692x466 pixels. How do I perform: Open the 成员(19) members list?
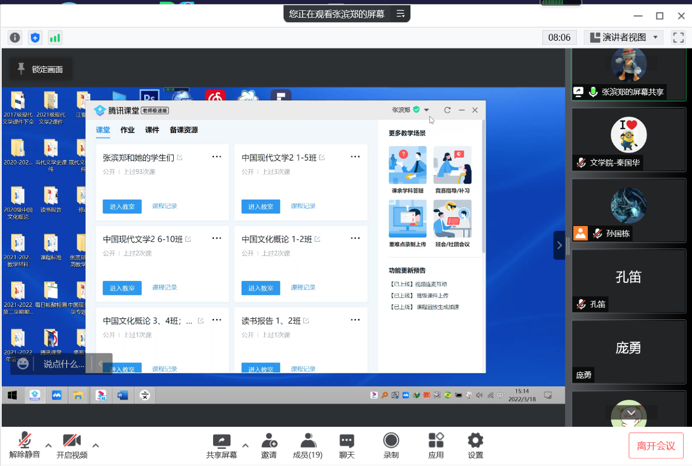[308, 444]
